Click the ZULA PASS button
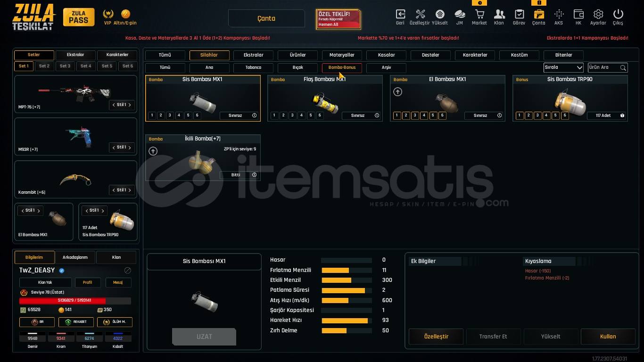Image resolution: width=644 pixels, height=362 pixels. click(78, 17)
